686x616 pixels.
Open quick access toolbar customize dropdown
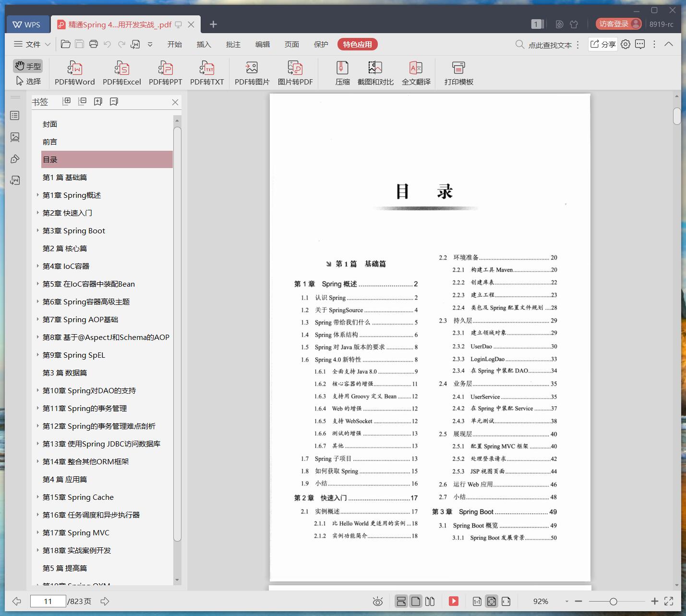(x=150, y=44)
